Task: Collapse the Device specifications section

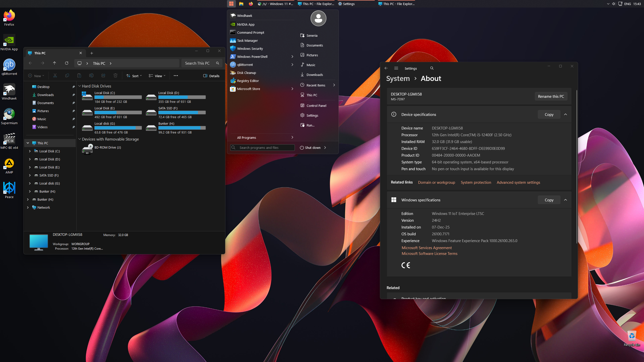Action: (566, 114)
